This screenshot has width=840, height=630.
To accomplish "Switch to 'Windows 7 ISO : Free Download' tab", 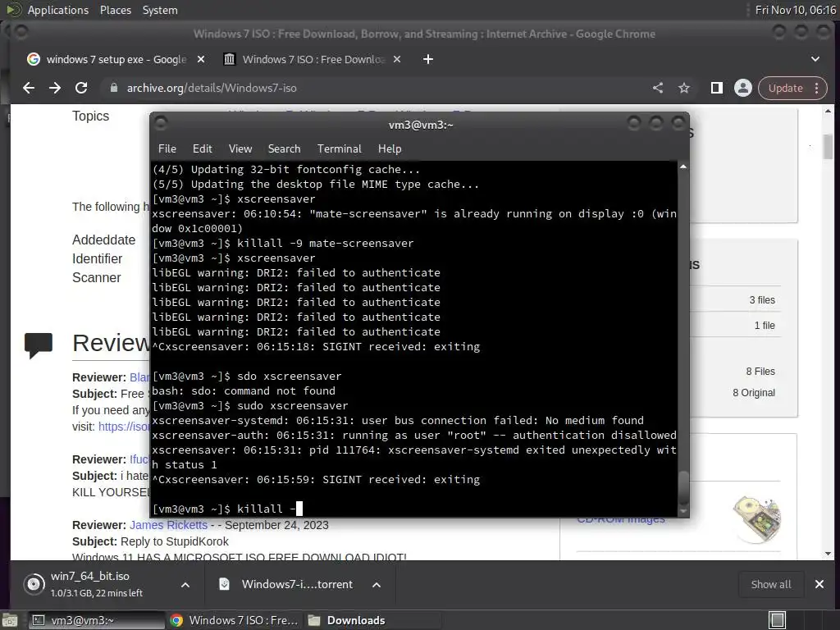I will pos(313,59).
